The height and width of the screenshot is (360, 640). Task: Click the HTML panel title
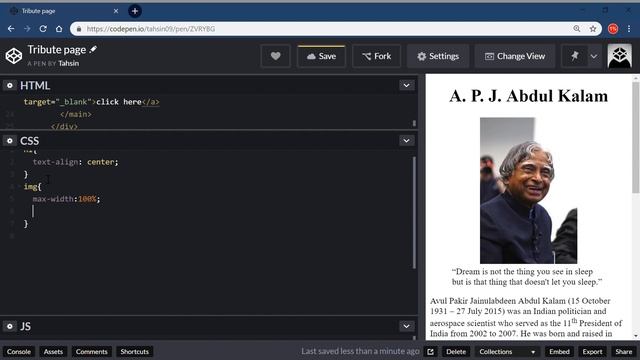coord(35,85)
